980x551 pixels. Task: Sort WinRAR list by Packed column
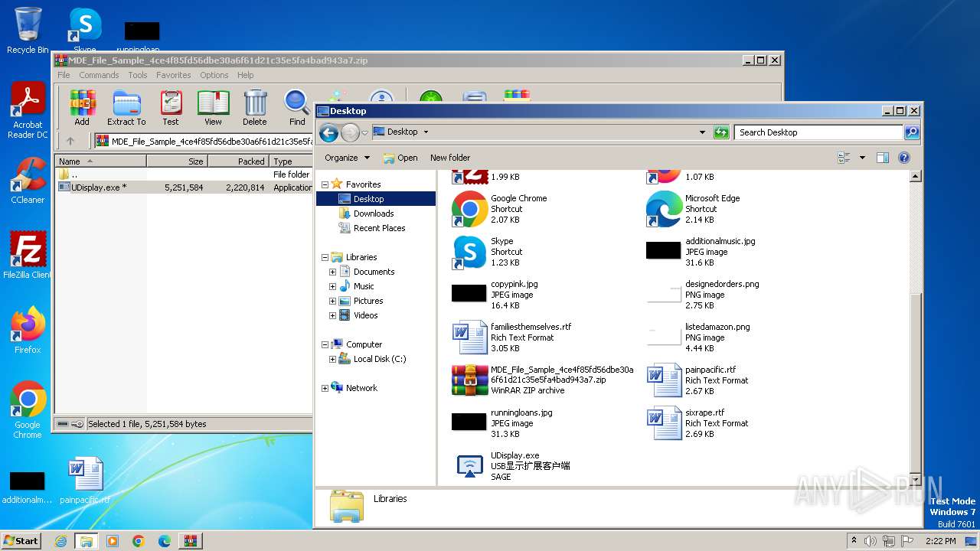pos(238,161)
